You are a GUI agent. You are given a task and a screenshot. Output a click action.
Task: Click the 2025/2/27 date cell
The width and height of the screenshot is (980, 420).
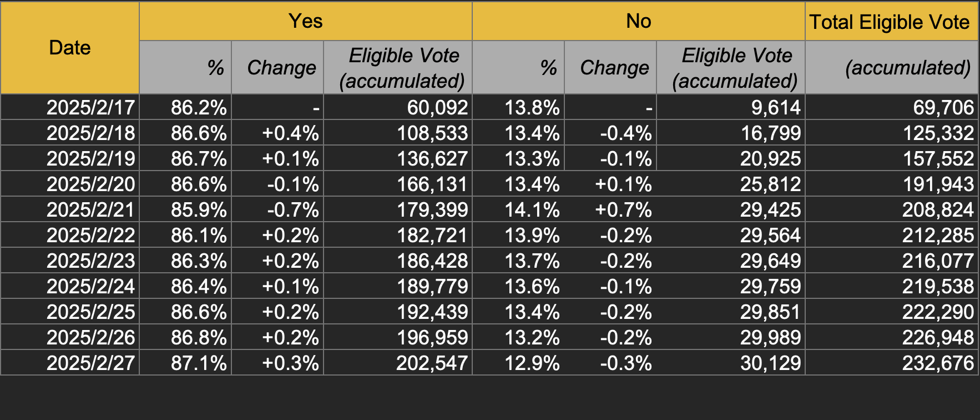91,363
